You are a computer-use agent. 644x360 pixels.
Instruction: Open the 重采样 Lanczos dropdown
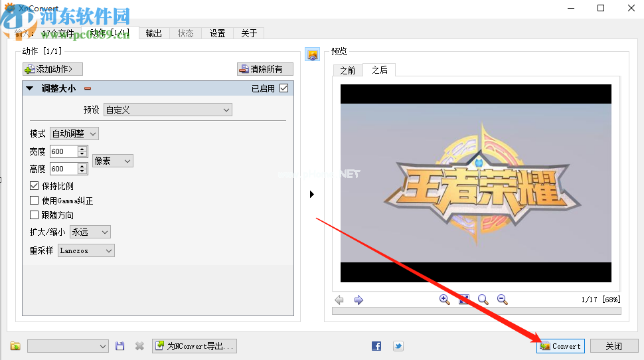[86, 250]
